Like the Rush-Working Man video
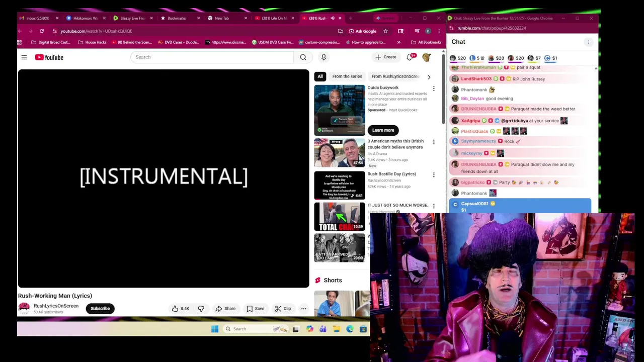Screen dimensions: 644x362 (180, 309)
